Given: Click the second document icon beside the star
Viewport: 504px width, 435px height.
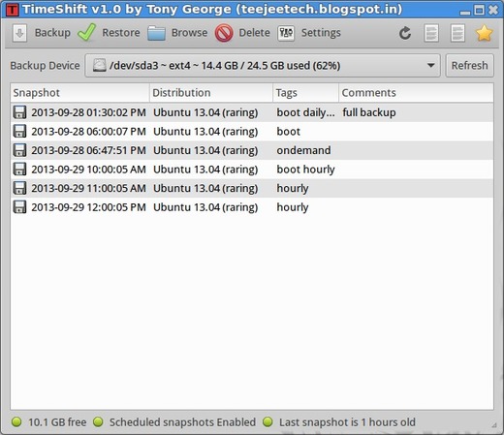Looking at the screenshot, I should pos(457,33).
